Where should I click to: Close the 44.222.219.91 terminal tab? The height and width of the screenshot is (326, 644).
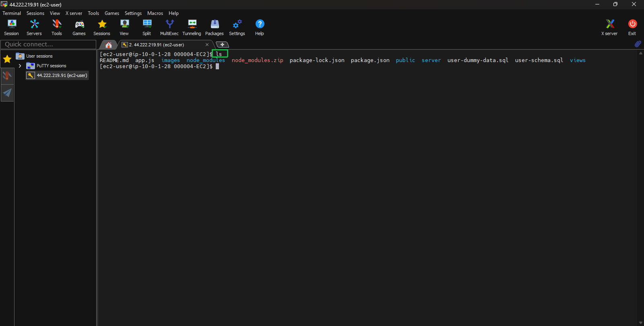click(207, 45)
